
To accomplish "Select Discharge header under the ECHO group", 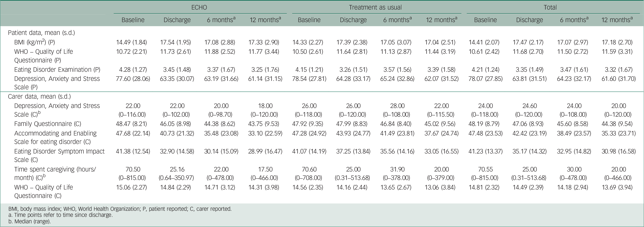I will click(x=177, y=20).
